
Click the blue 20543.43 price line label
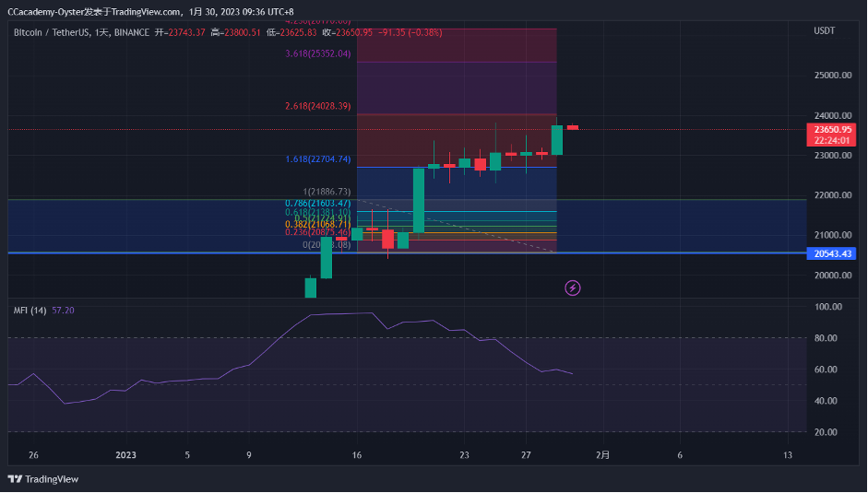coord(831,253)
